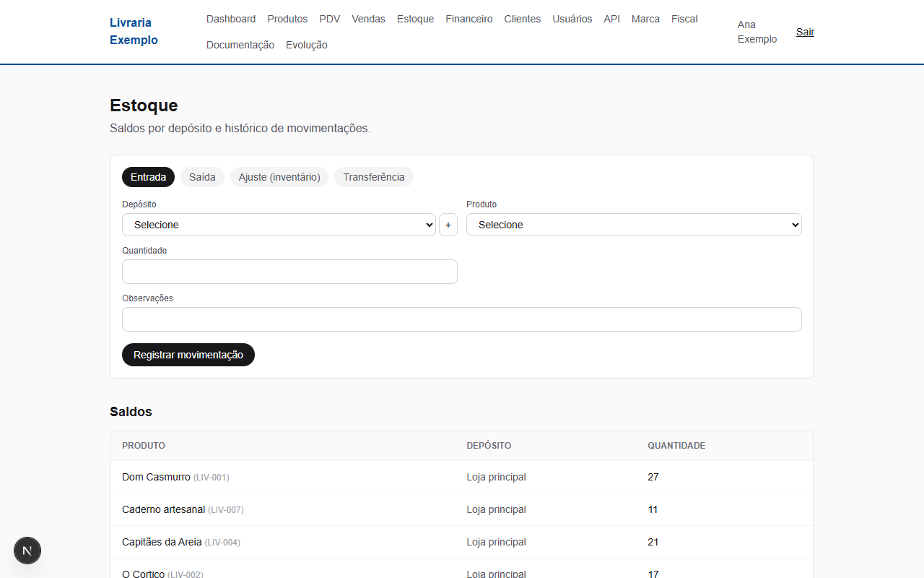Open the Clientes page
This screenshot has width=924, height=578.
point(523,19)
